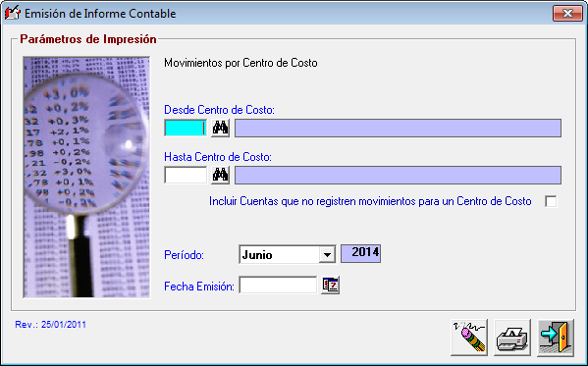
Task: Close the Emisión de Informe Contable window
Action: coord(567,14)
